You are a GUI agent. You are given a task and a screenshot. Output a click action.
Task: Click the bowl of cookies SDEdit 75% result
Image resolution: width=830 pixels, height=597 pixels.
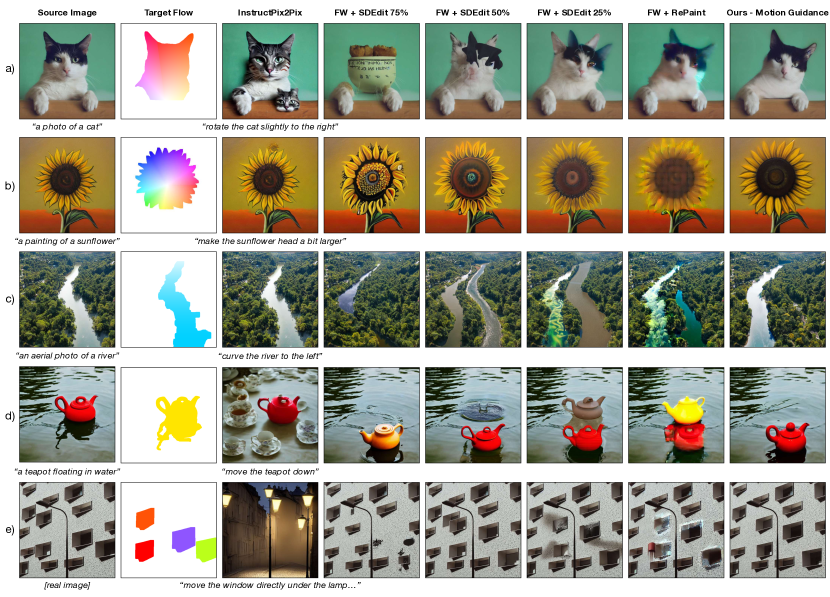coord(372,71)
